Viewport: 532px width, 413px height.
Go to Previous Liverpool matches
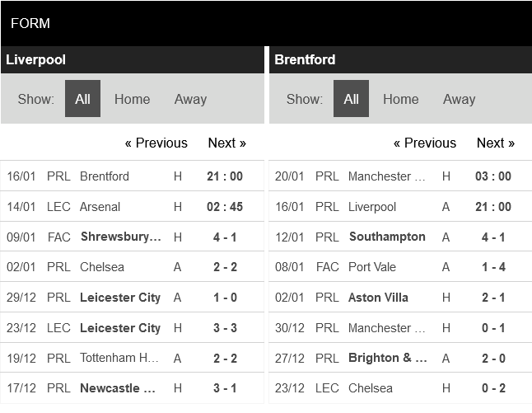click(156, 143)
